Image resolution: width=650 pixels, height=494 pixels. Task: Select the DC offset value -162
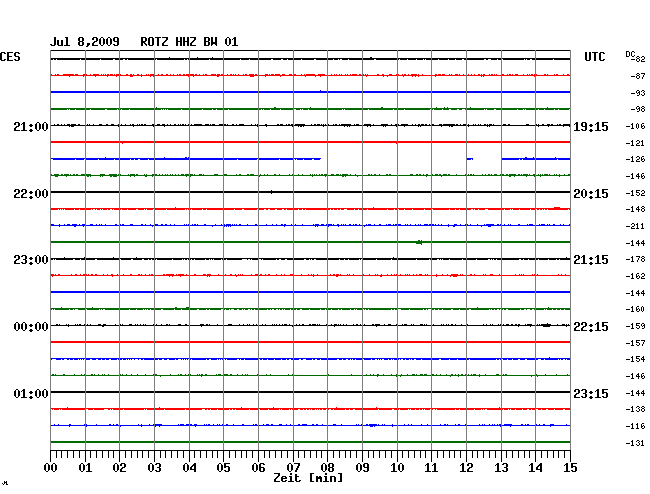[x=635, y=276]
